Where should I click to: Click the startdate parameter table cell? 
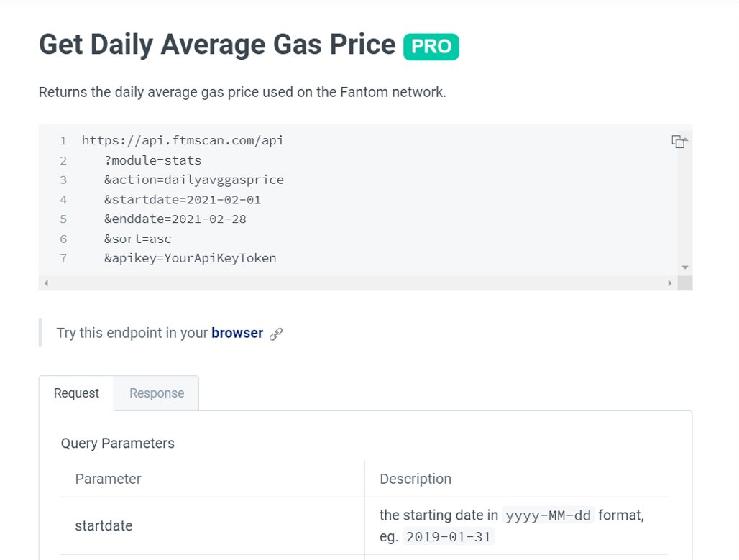[x=104, y=526]
